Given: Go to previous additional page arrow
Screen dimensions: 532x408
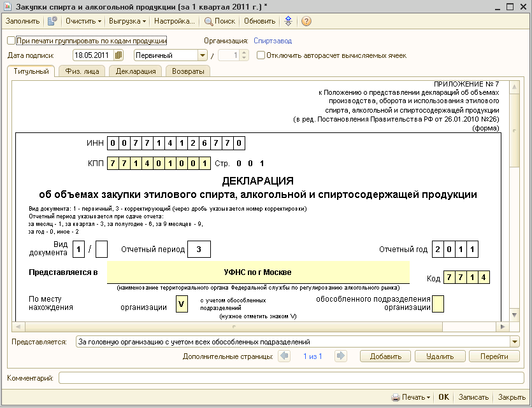Looking at the screenshot, I should [284, 356].
